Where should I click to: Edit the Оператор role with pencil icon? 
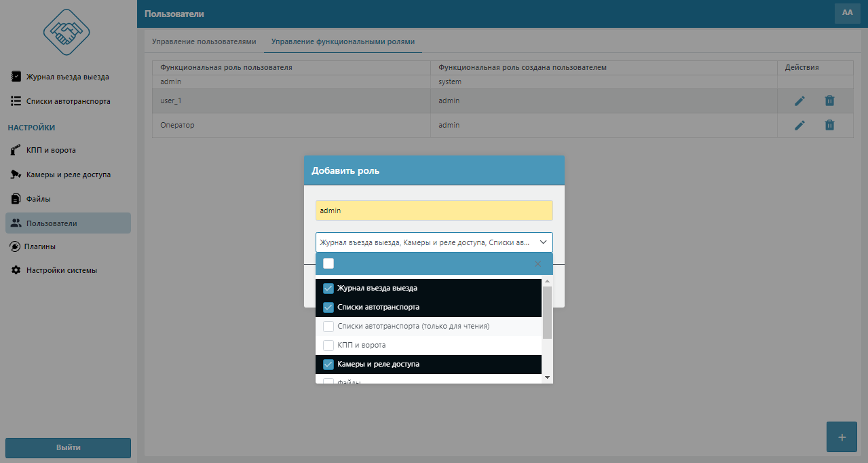[x=799, y=125]
